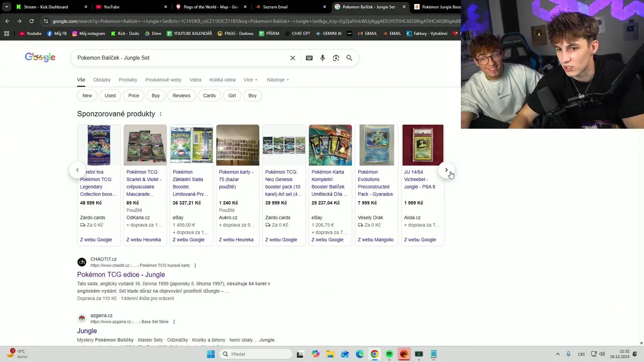644x362 pixels.
Task: Go back to the previous page
Action: point(7,21)
